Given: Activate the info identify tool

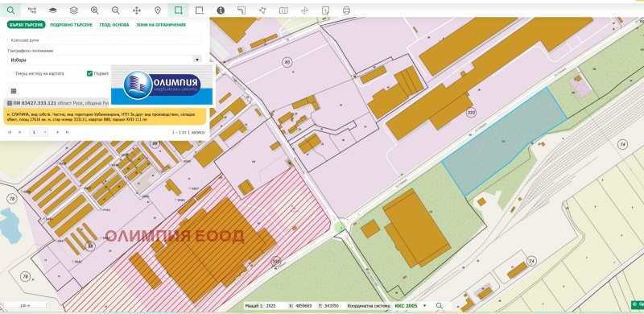Looking at the screenshot, I should 221,10.
